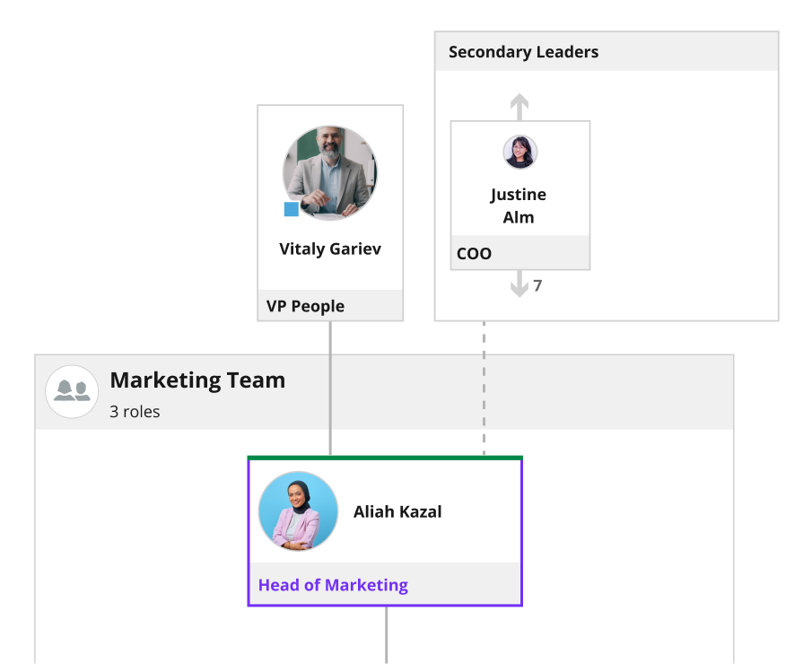812x664 pixels.
Task: Click the blue square badge on Vitaly Gariev
Action: click(292, 209)
